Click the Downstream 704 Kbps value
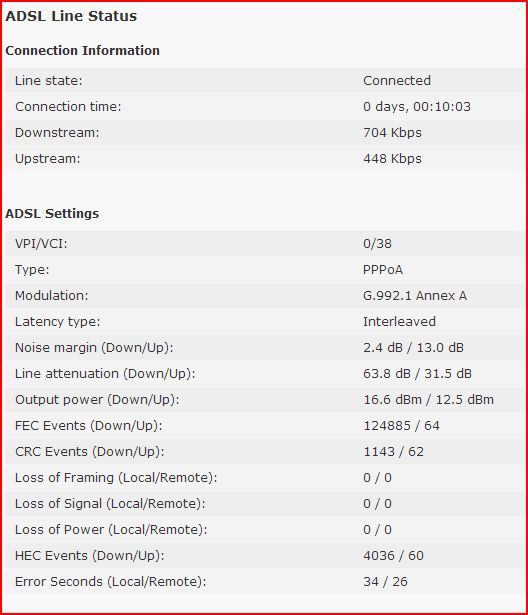The height and width of the screenshot is (615, 528). point(392,133)
